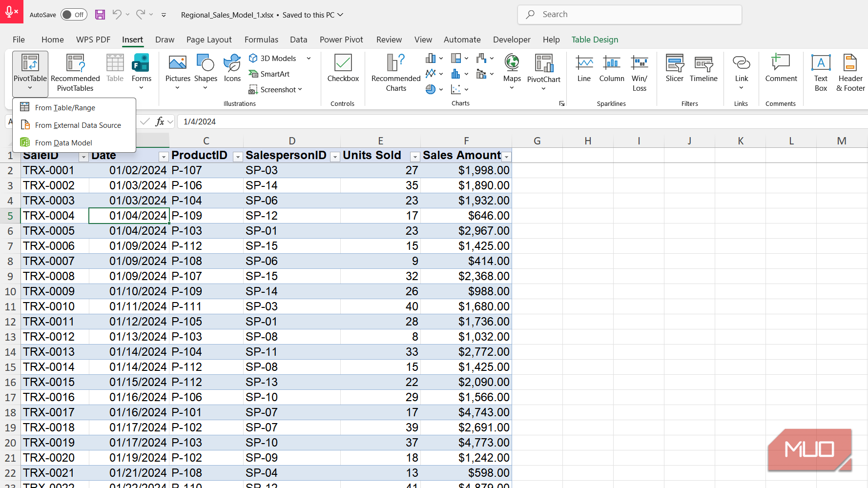This screenshot has height=488, width=868.
Task: Open the SaleID column filter dropdown
Action: [x=83, y=157]
